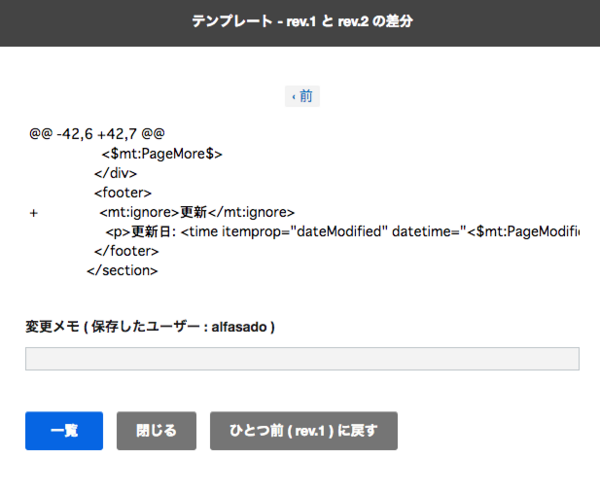Click the 変更メモ label text
Image resolution: width=600 pixels, height=493 pixels.
[x=54, y=327]
